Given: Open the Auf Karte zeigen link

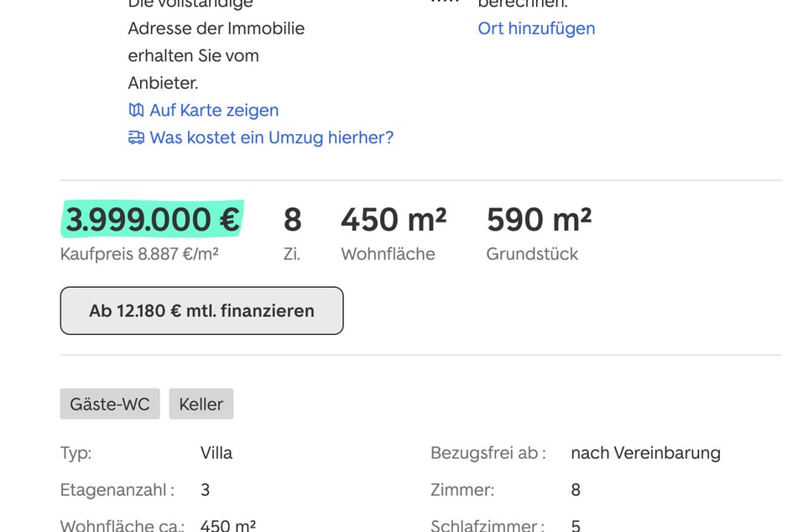Looking at the screenshot, I should click(x=213, y=110).
